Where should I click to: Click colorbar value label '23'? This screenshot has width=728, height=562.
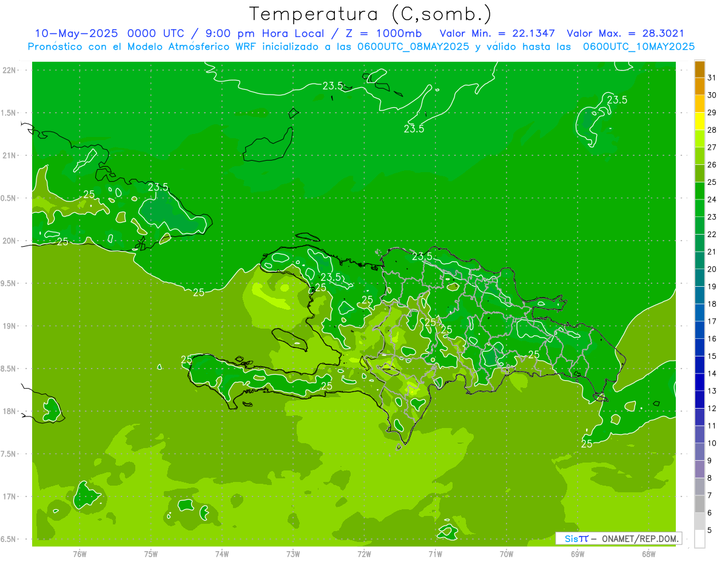(x=712, y=217)
